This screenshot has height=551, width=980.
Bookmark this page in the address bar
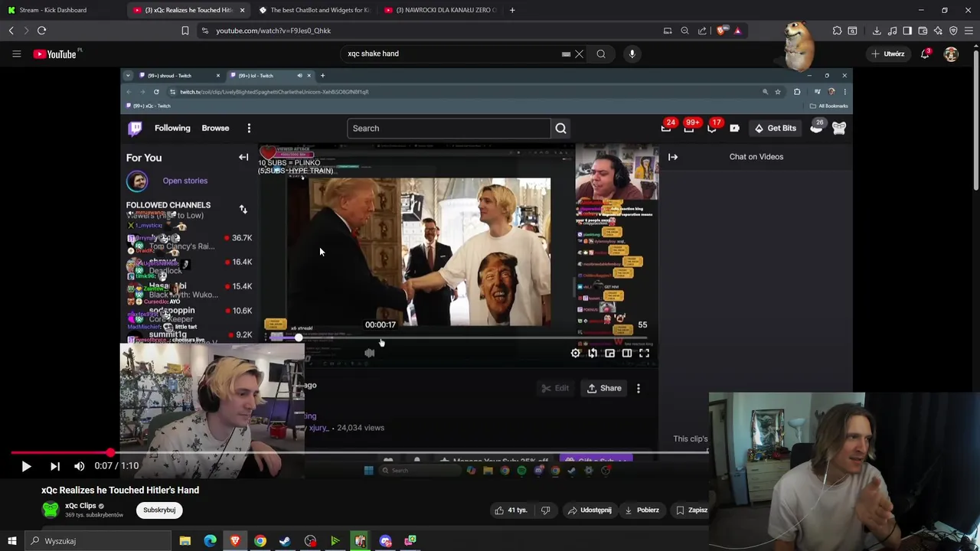click(185, 31)
